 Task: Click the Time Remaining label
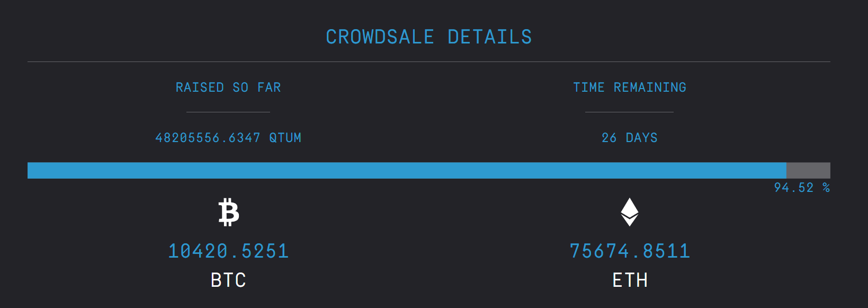click(x=630, y=87)
